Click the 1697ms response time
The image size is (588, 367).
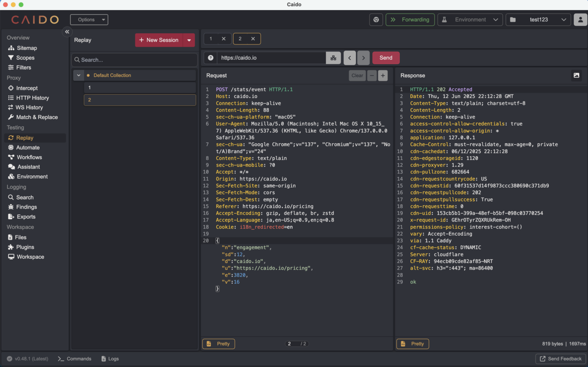577,344
